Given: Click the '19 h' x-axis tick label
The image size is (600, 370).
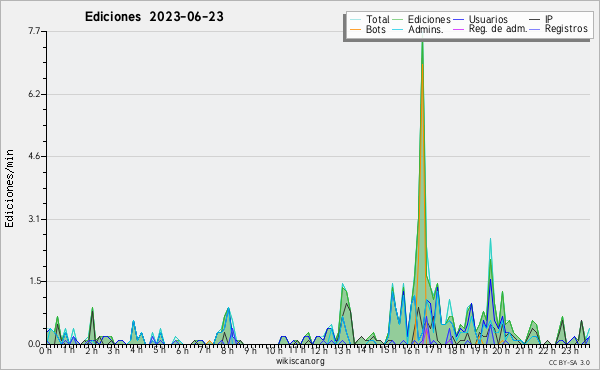Looking at the screenshot, I should [478, 351].
